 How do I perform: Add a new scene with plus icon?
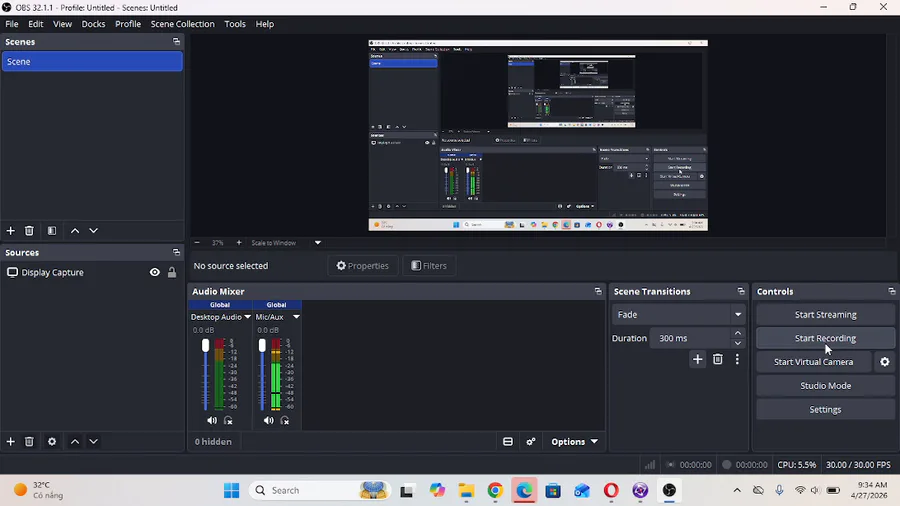tap(10, 231)
